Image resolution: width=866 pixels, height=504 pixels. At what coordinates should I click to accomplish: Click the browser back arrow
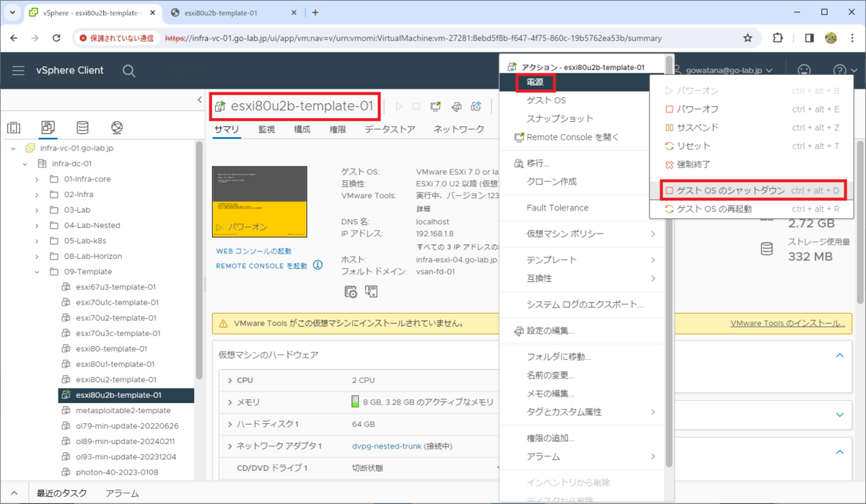(x=15, y=37)
